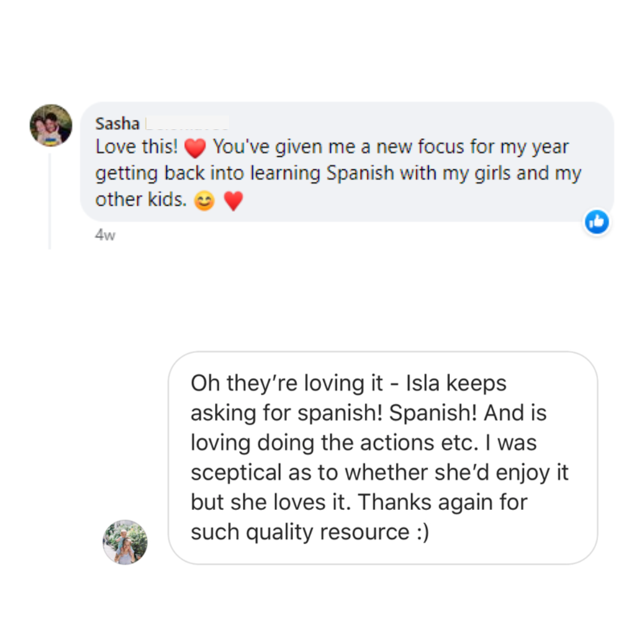
Task: Click "other kids." text in Sasha's comment
Action: [141, 200]
